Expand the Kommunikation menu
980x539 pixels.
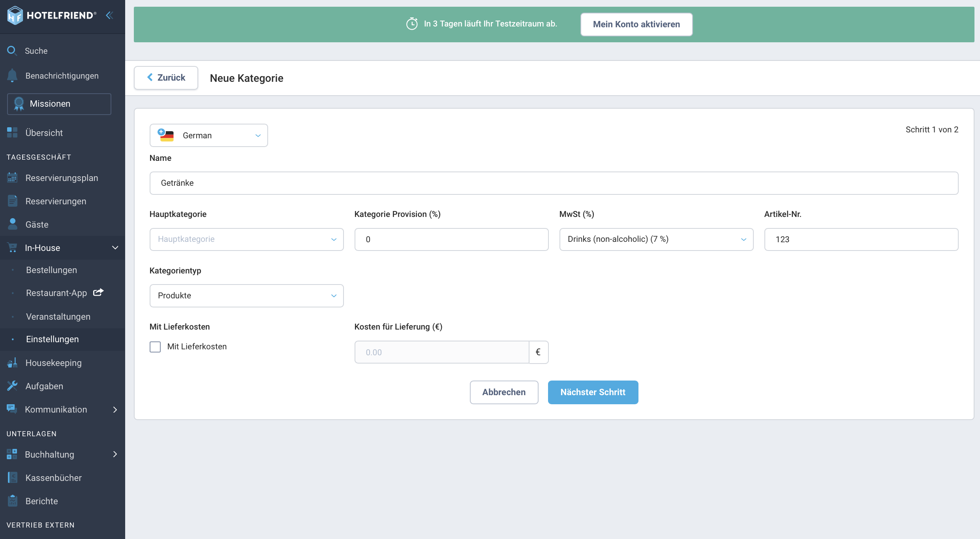(62, 409)
